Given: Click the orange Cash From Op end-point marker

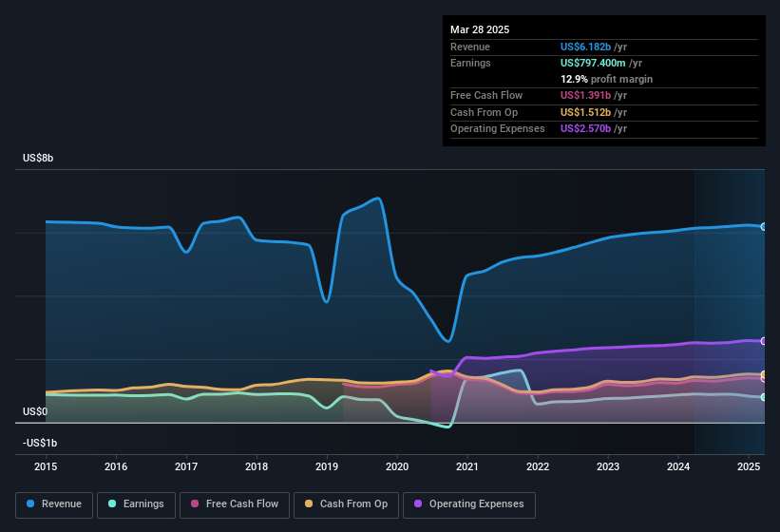Looking at the screenshot, I should coord(764,374).
